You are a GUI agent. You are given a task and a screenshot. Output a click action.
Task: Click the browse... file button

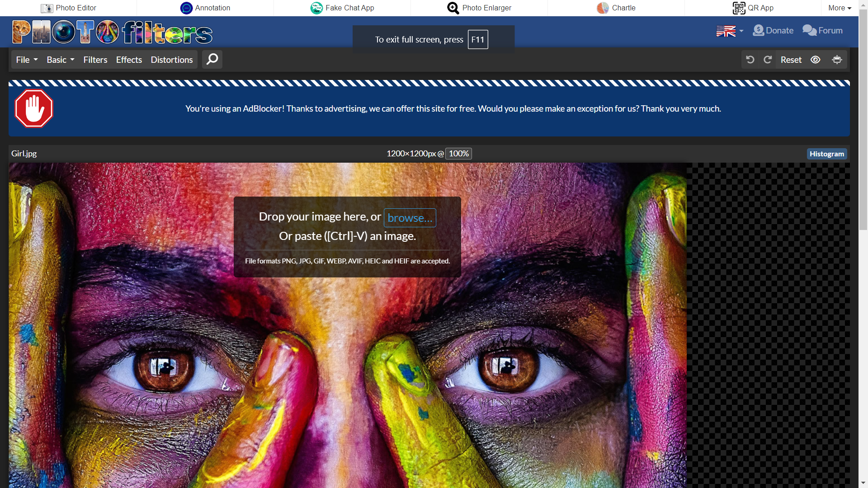(410, 218)
